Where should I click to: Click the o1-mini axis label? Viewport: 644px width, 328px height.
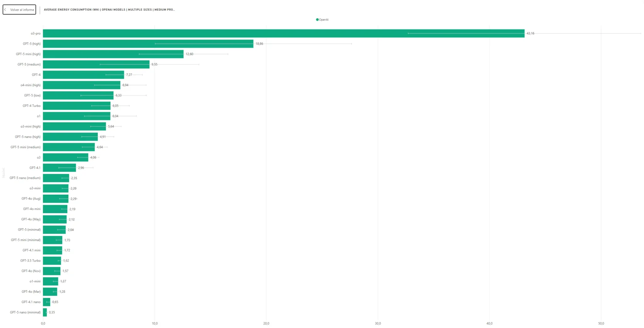click(x=35, y=281)
